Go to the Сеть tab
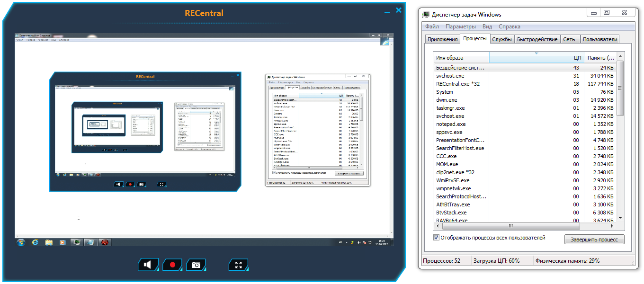This screenshot has width=644, height=284. coord(570,39)
